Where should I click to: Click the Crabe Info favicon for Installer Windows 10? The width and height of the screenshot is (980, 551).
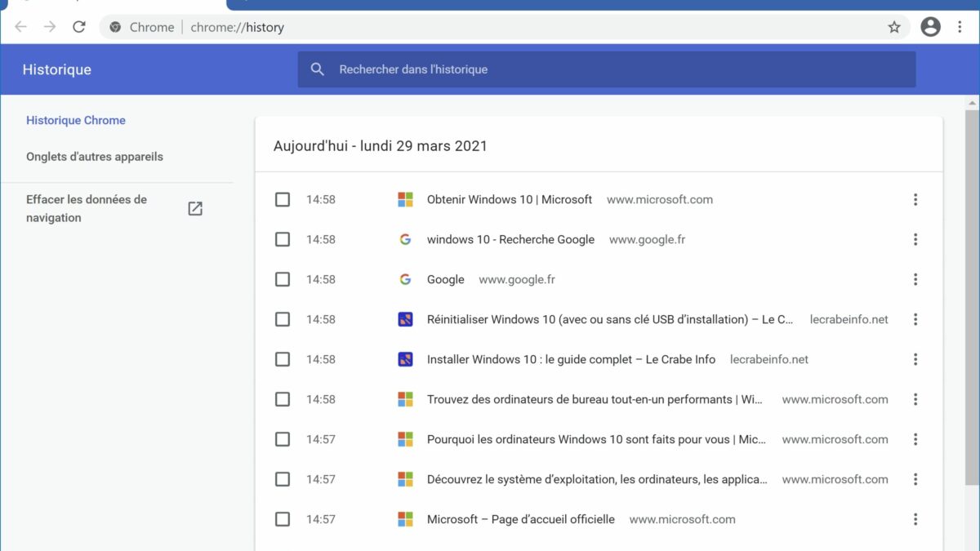coord(405,359)
